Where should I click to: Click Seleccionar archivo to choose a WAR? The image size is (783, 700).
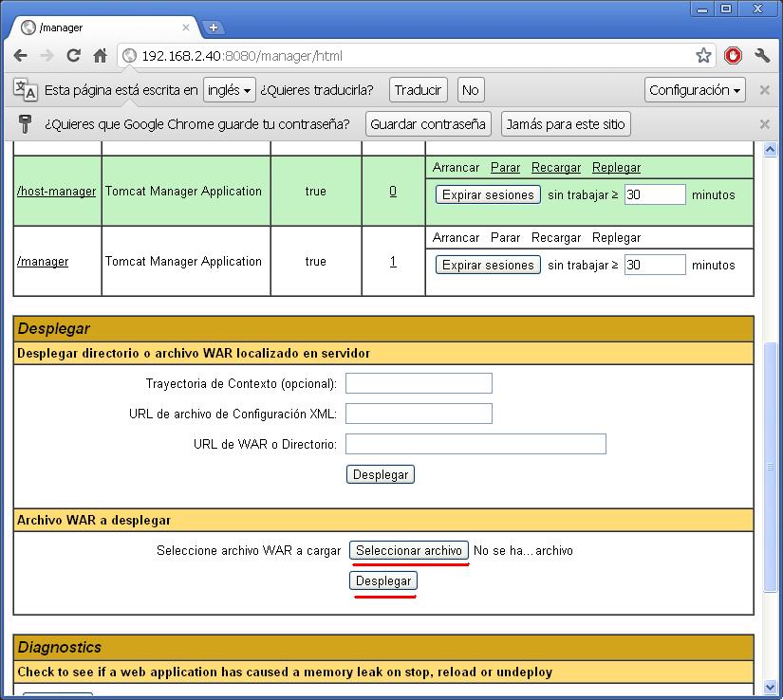pyautogui.click(x=409, y=550)
